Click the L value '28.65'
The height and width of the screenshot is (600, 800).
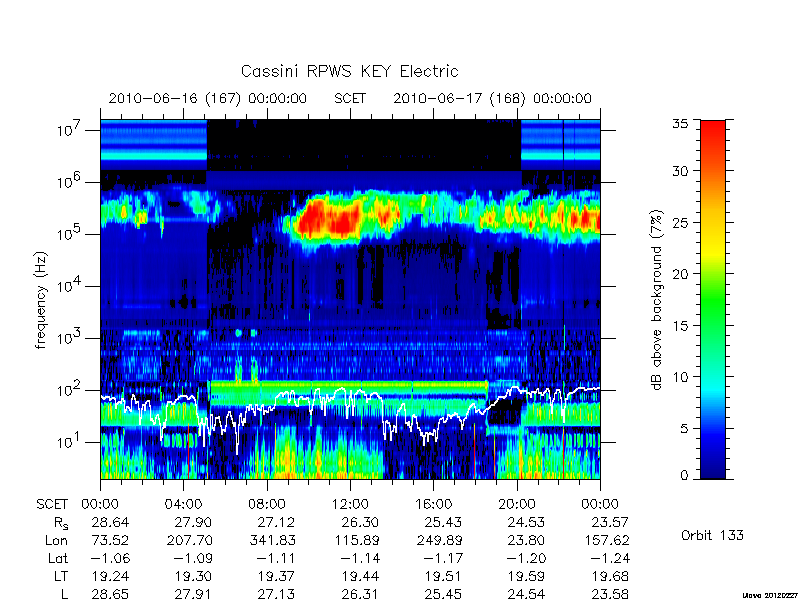[x=110, y=594]
